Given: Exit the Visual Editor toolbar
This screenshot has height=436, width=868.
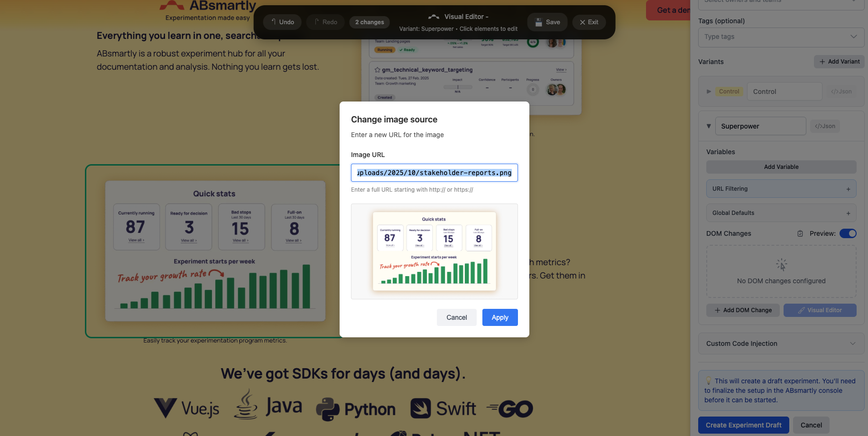Looking at the screenshot, I should click(589, 22).
